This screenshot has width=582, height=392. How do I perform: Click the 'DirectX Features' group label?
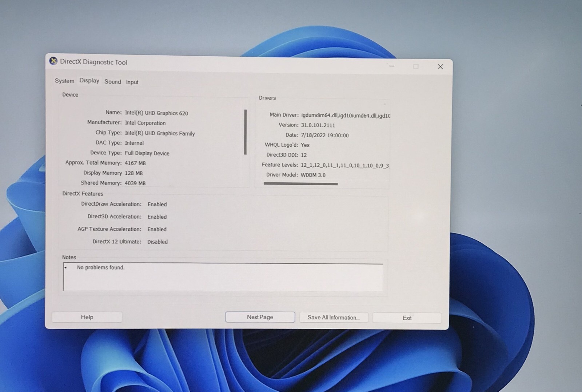point(83,194)
